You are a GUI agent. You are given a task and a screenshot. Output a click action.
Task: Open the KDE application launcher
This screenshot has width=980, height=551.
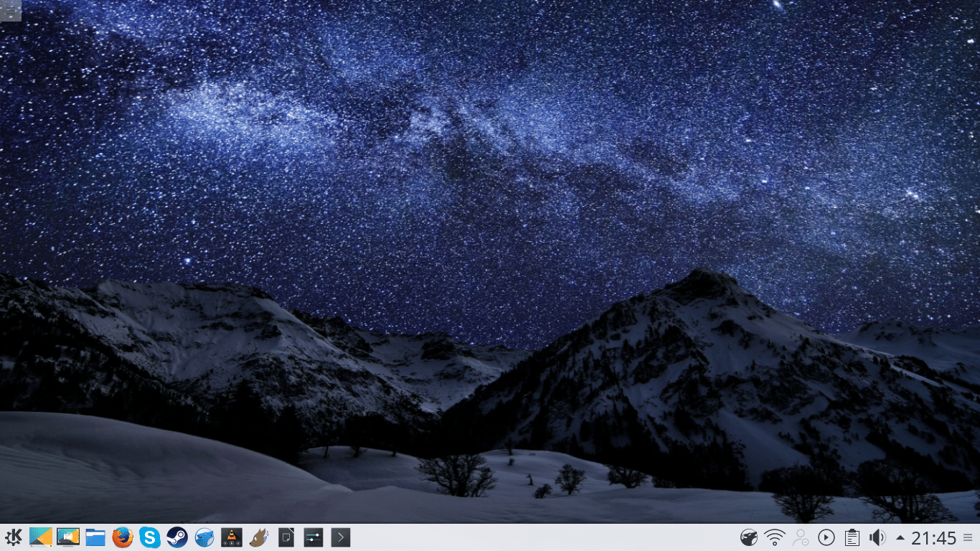[14, 537]
